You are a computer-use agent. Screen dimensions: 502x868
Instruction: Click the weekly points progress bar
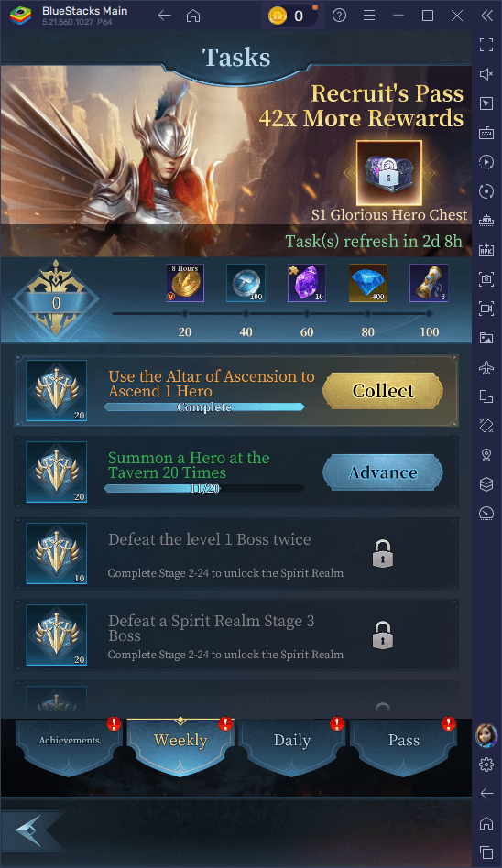[270, 314]
